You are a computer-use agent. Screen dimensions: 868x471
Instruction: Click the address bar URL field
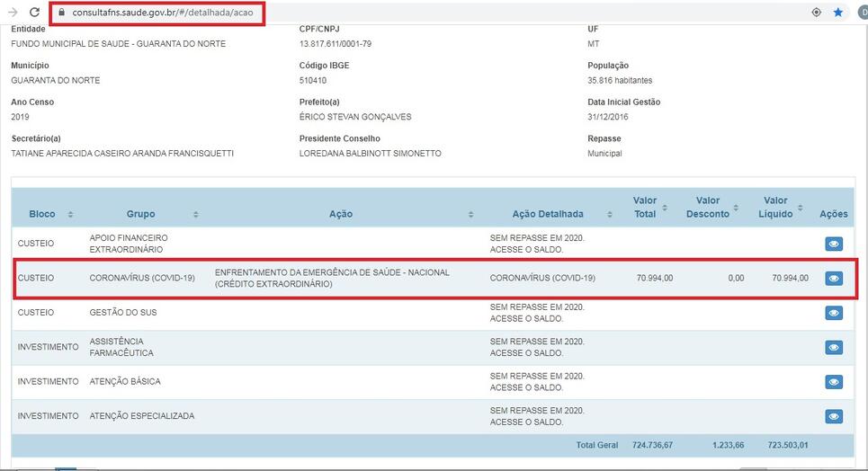tap(163, 13)
